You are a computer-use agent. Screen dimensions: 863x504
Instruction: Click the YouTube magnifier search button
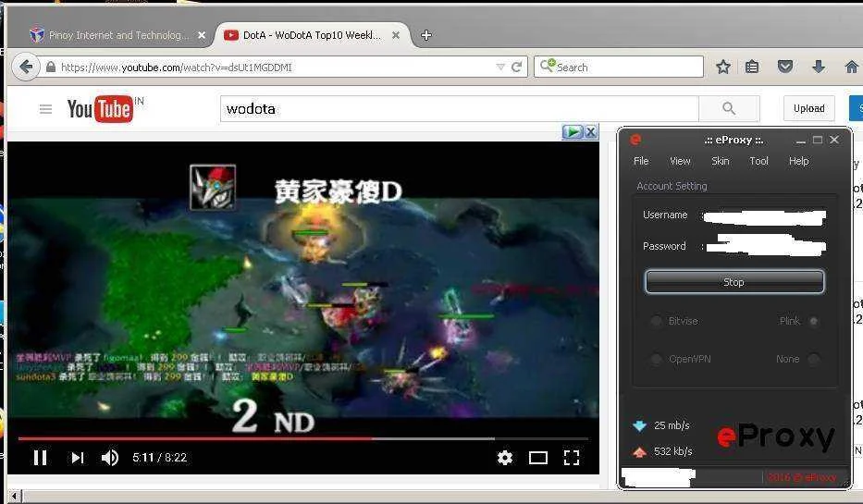coord(729,108)
